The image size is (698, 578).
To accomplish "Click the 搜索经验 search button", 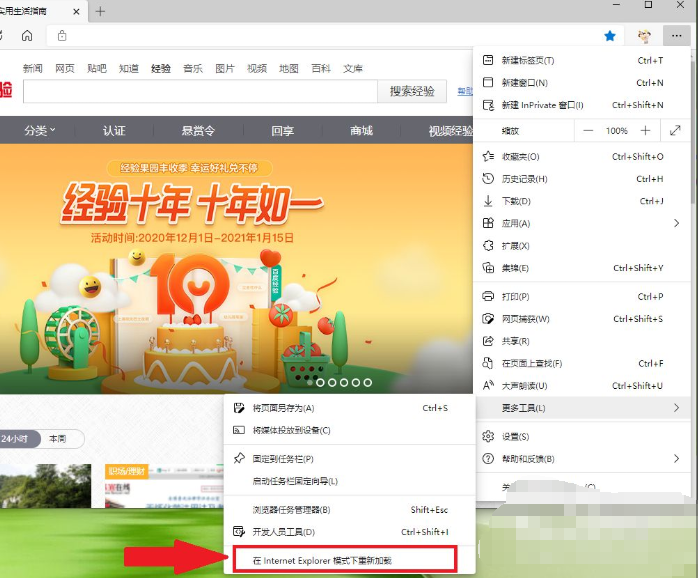I will (x=412, y=91).
